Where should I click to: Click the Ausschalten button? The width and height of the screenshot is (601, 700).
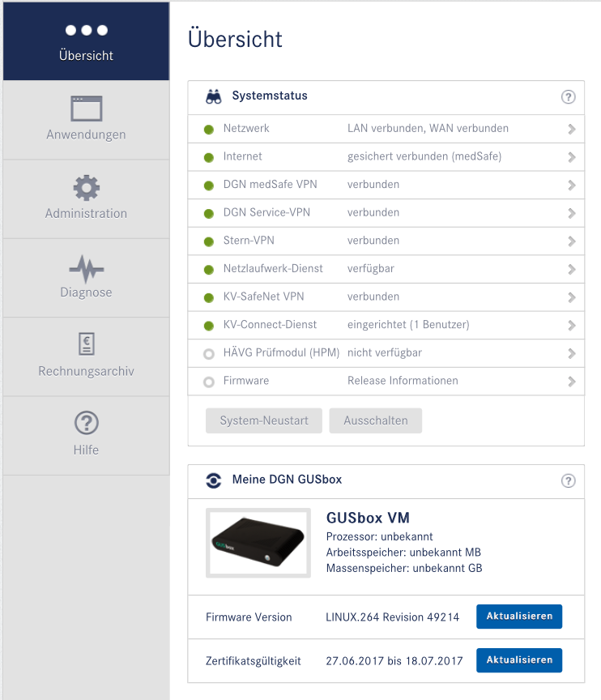(x=376, y=420)
